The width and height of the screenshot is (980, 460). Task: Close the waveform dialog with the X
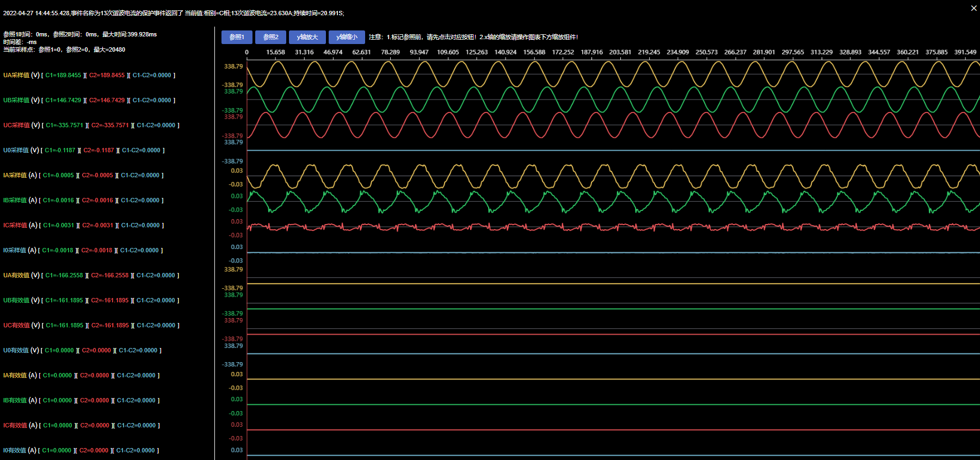click(x=973, y=8)
